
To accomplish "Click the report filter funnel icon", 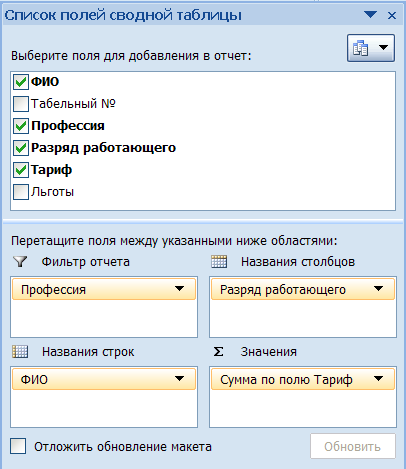I will tap(20, 262).
